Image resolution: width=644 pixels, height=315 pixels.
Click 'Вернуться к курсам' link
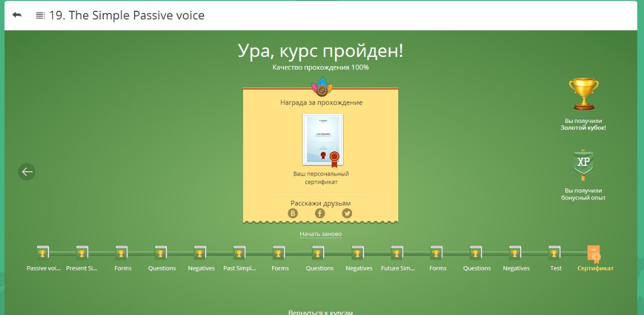pos(320,312)
